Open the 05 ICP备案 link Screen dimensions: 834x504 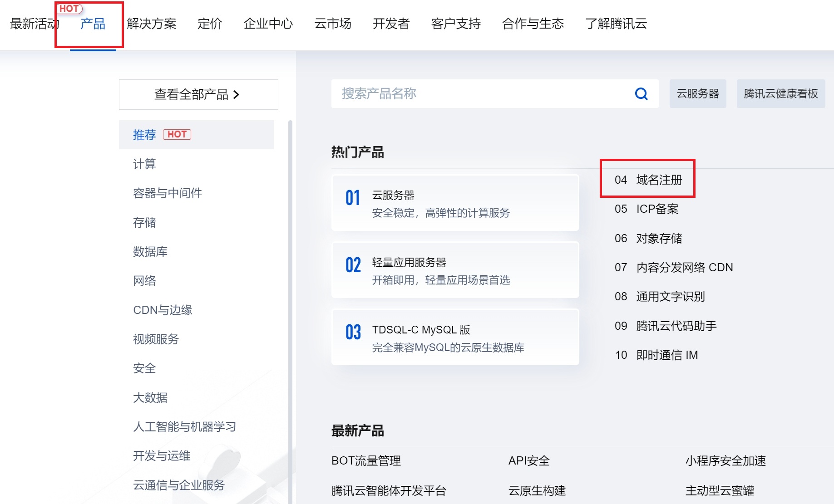(646, 209)
